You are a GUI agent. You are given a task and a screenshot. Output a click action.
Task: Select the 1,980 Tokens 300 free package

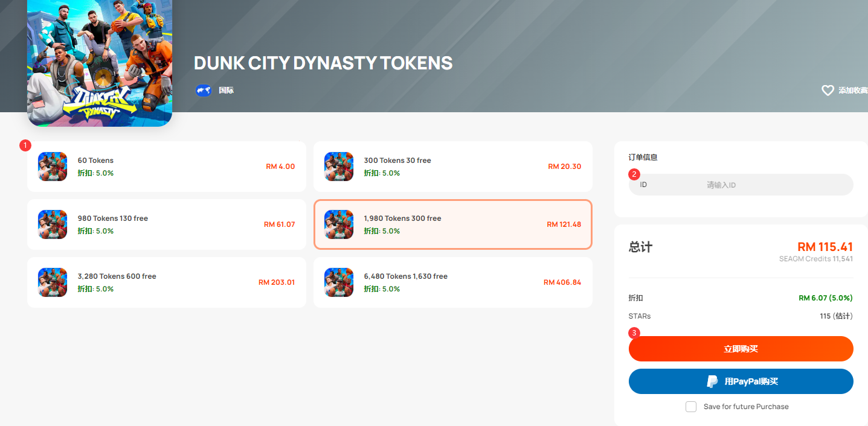coord(453,224)
